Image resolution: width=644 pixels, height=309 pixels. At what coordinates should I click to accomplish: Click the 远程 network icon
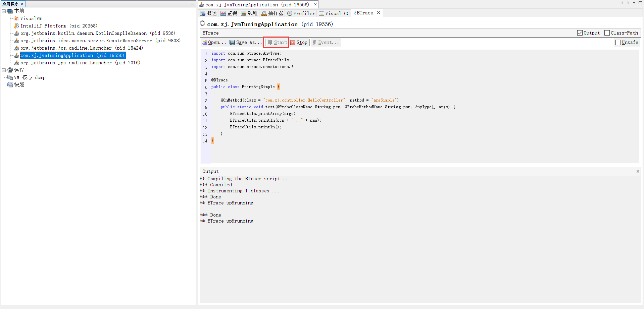[x=10, y=70]
